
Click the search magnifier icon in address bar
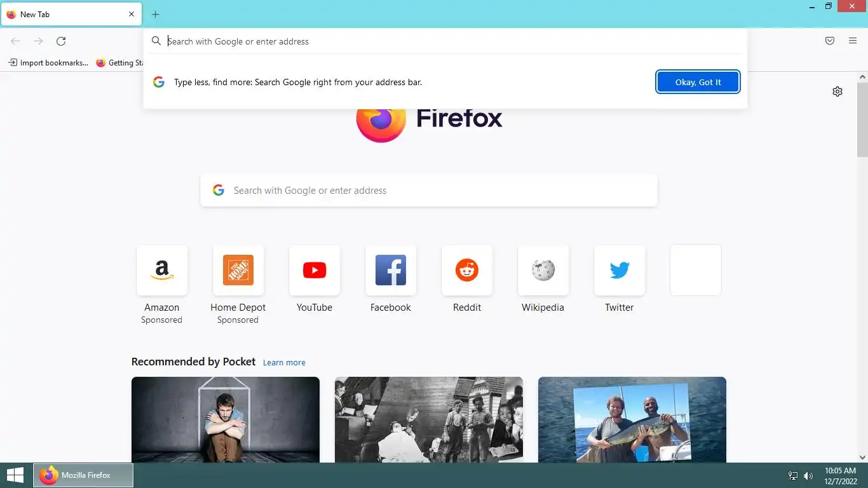coord(156,41)
